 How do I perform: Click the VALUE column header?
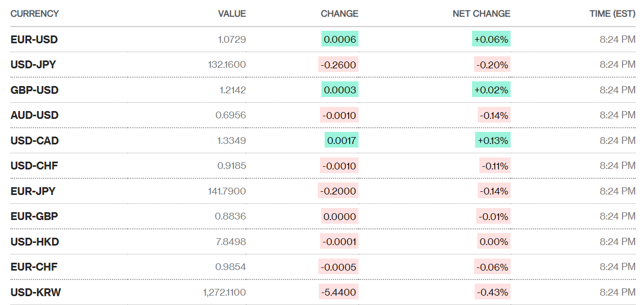pos(232,14)
